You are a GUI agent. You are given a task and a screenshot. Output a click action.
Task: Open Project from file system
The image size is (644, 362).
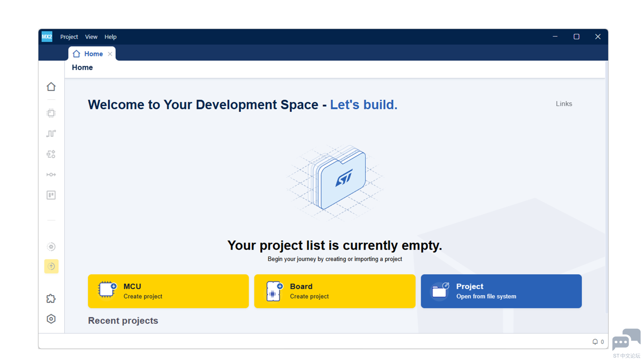(501, 291)
